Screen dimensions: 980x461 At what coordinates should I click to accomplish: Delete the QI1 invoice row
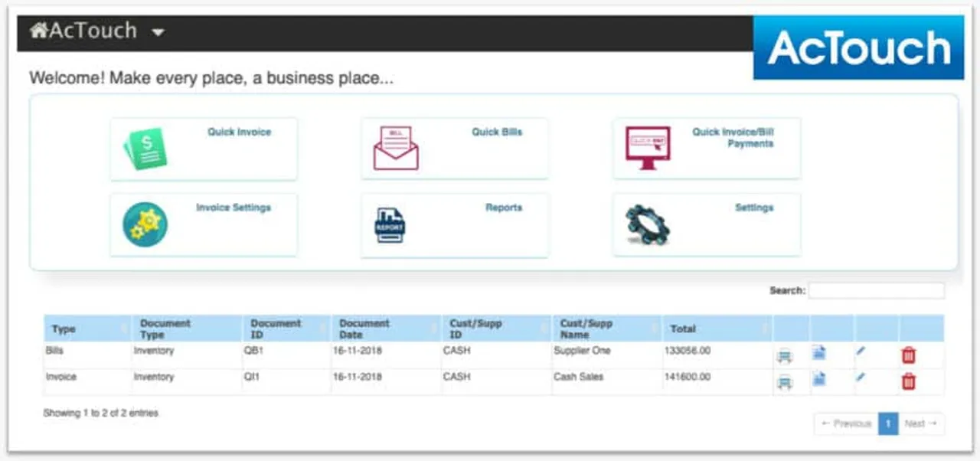pos(908,381)
